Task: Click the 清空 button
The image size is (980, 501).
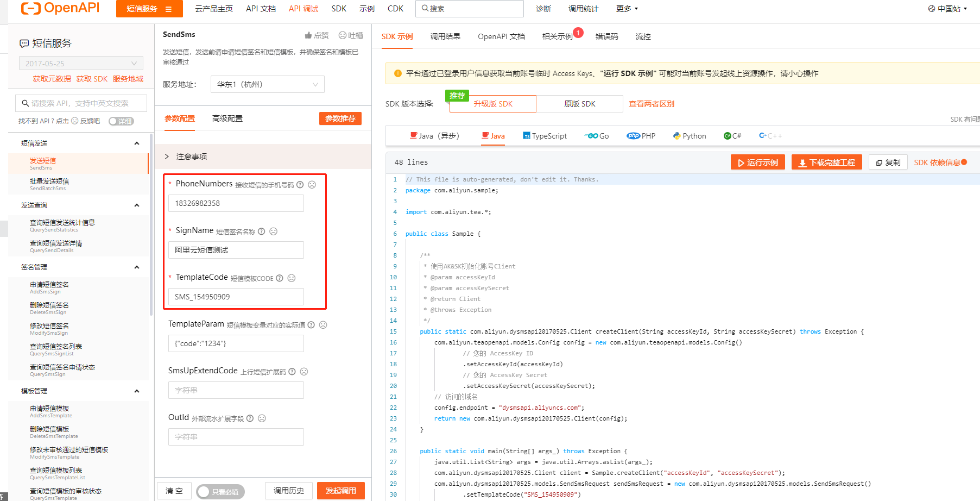Action: click(x=174, y=491)
